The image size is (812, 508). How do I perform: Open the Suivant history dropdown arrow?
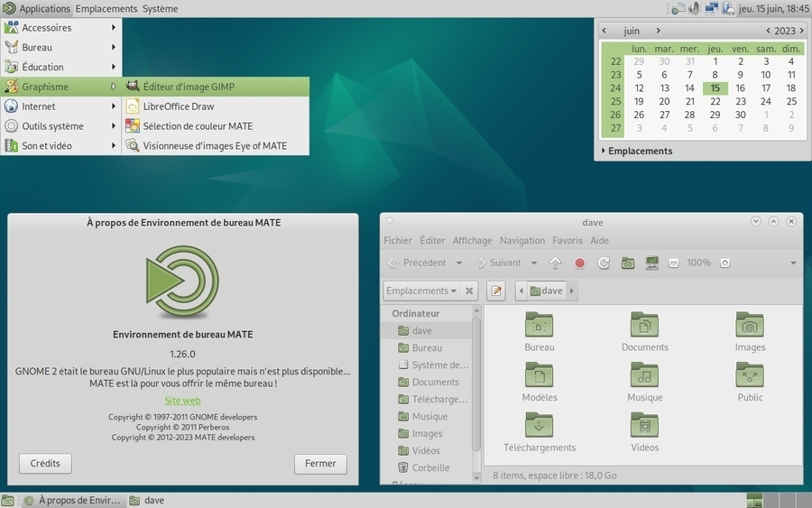pyautogui.click(x=534, y=263)
